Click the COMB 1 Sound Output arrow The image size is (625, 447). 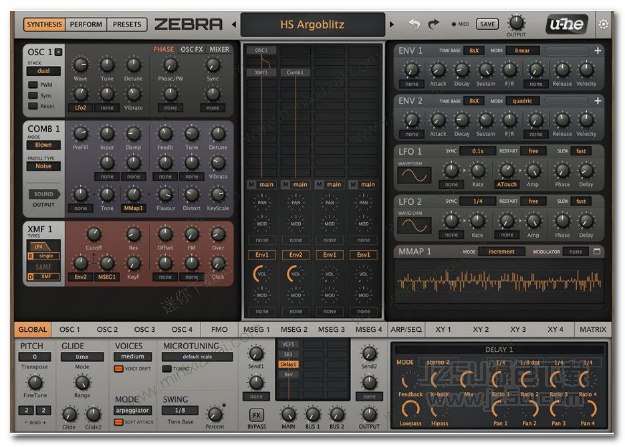(x=44, y=194)
